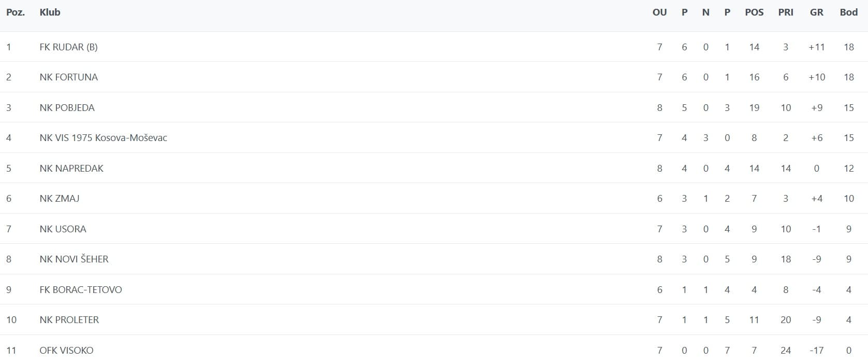Image resolution: width=868 pixels, height=363 pixels.
Task: Click the POS column header
Action: (754, 12)
